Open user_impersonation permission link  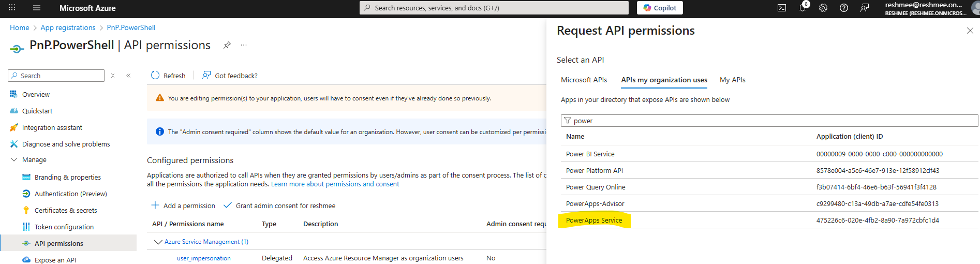(x=204, y=258)
